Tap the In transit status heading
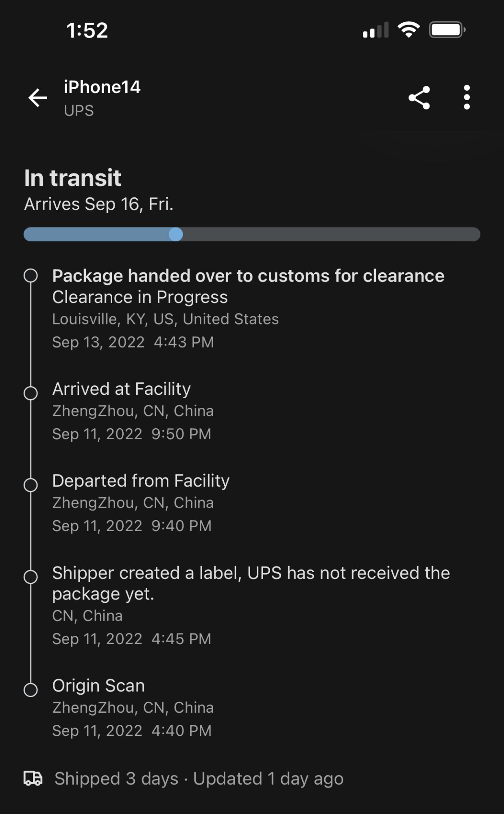Image resolution: width=504 pixels, height=814 pixels. pos(73,178)
